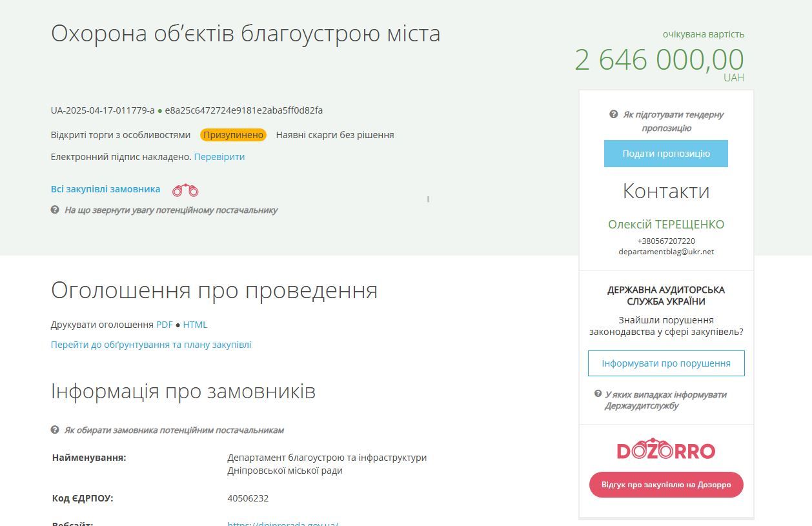The width and height of the screenshot is (812, 526).
Task: Click the DOZORRO logo
Action: pos(665,449)
